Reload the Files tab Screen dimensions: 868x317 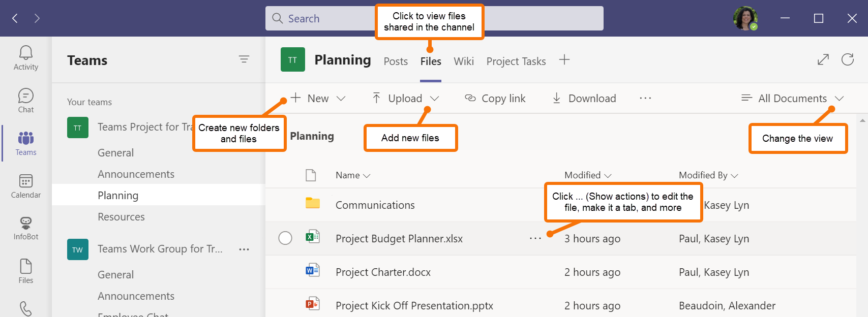pos(848,59)
